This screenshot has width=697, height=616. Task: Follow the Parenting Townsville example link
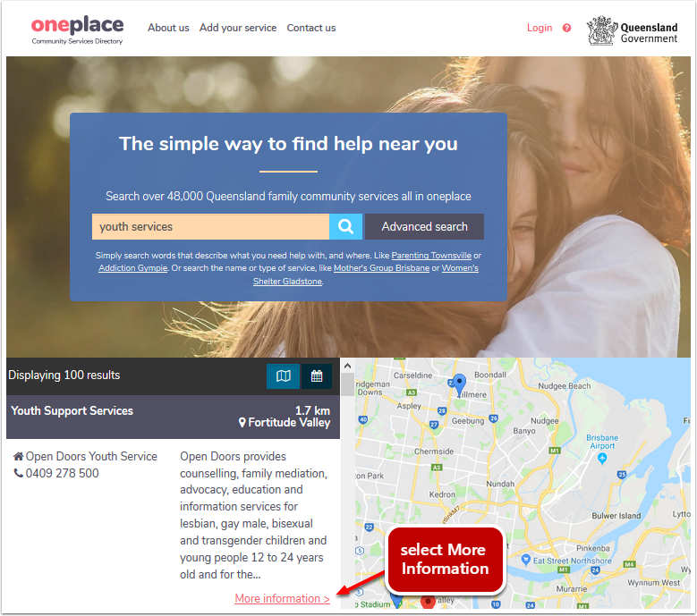tap(431, 256)
